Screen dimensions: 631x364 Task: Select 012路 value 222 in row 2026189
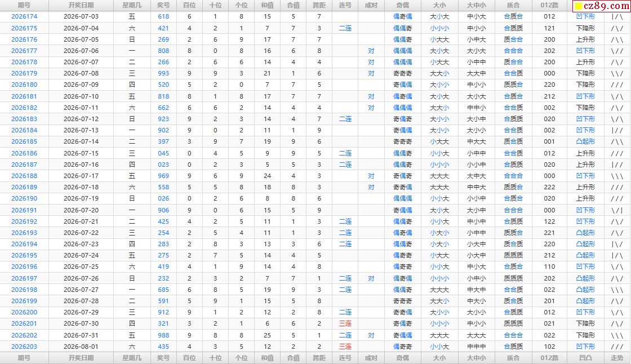pos(549,187)
